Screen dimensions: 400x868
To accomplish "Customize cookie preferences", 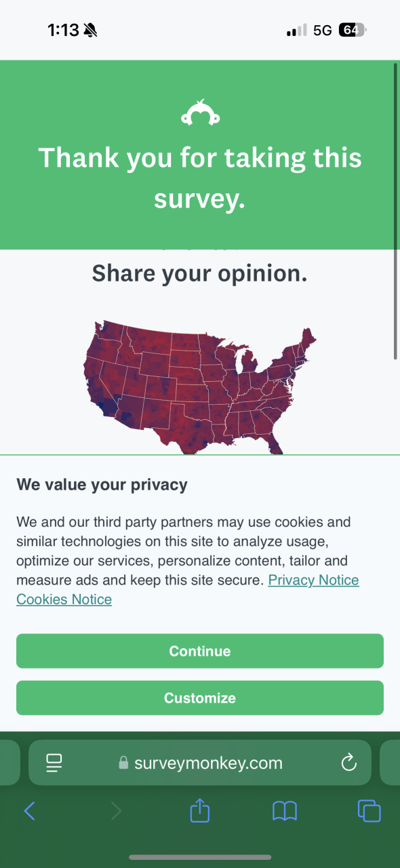I will pos(200,698).
